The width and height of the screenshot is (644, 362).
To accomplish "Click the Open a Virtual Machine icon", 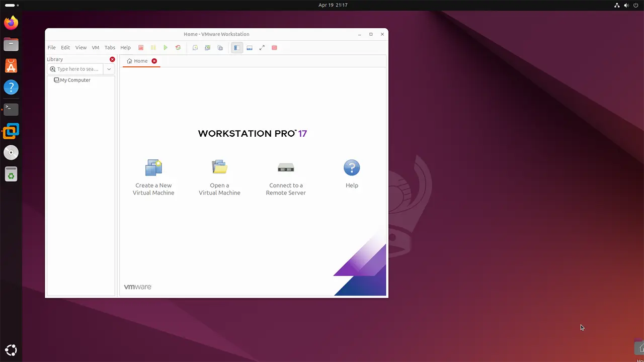I will pos(219,167).
